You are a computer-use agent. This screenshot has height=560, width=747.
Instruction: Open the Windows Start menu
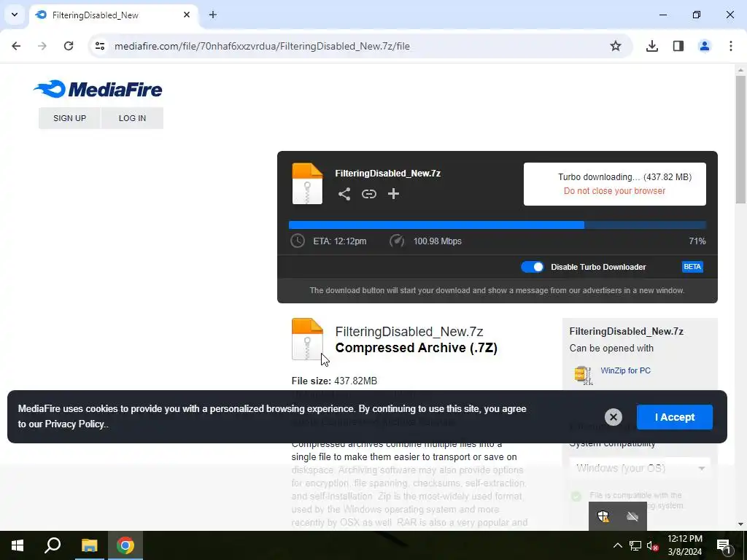tap(18, 545)
